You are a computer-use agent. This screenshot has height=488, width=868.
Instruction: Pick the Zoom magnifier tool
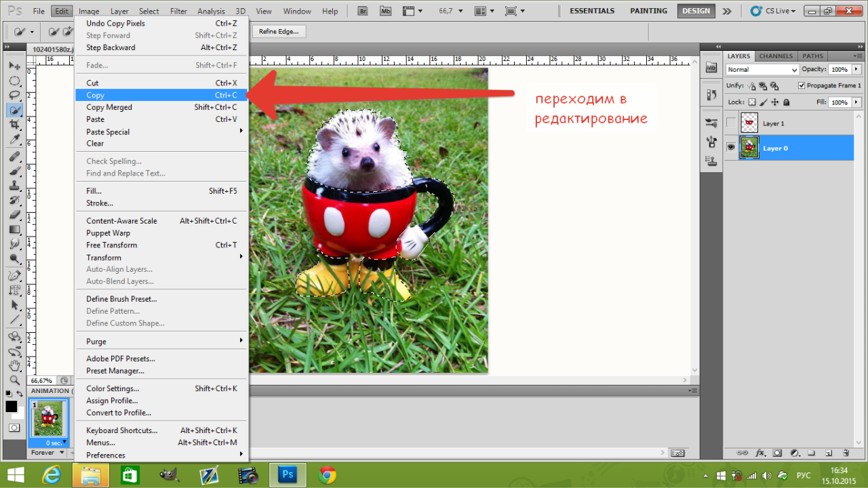pos(14,380)
